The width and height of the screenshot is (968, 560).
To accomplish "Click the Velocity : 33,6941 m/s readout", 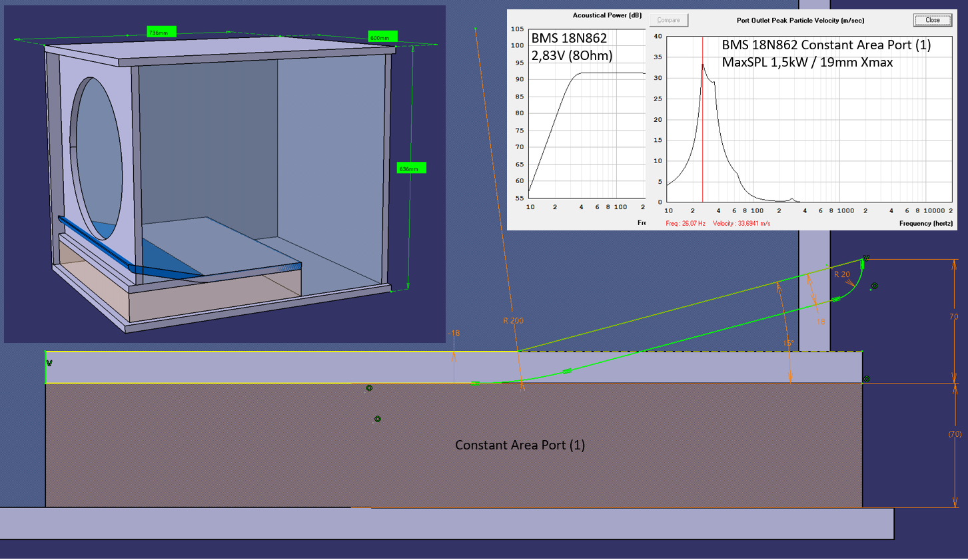I will pyautogui.click(x=741, y=223).
